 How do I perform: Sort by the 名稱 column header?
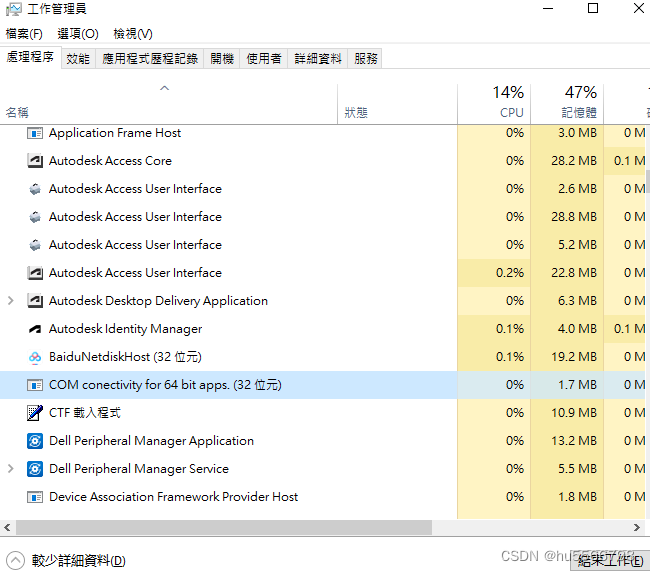168,104
